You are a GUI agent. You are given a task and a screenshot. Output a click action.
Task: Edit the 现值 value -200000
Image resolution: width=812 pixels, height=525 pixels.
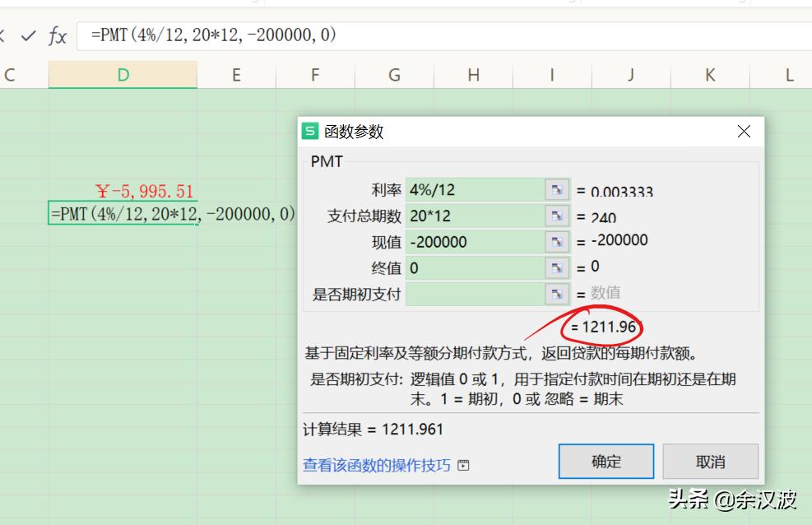pyautogui.click(x=477, y=241)
